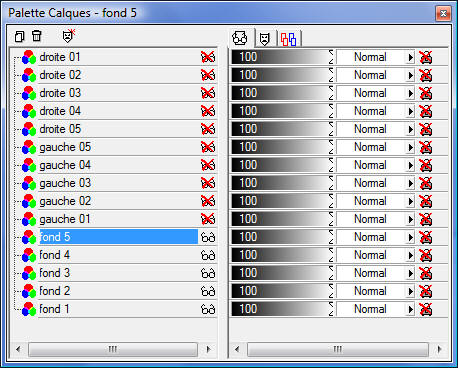
Task: Click the Normal blend mode of gauche 01
Action: [x=370, y=219]
